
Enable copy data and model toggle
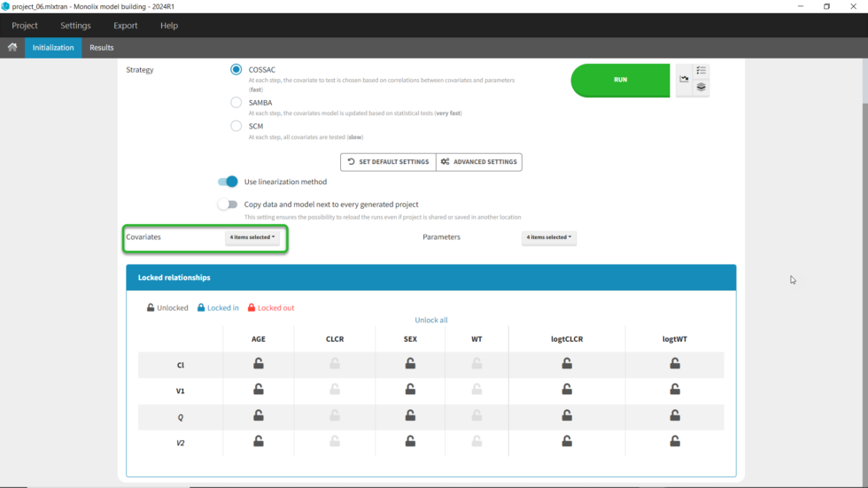229,205
